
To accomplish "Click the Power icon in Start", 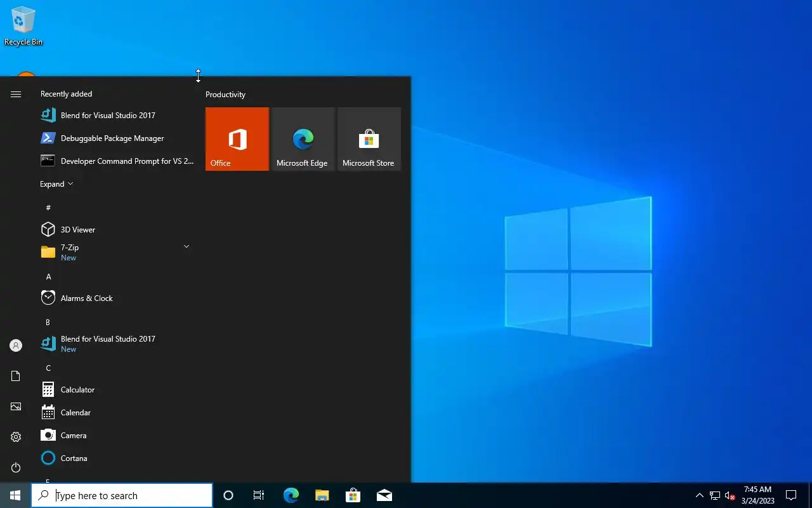I will point(16,467).
